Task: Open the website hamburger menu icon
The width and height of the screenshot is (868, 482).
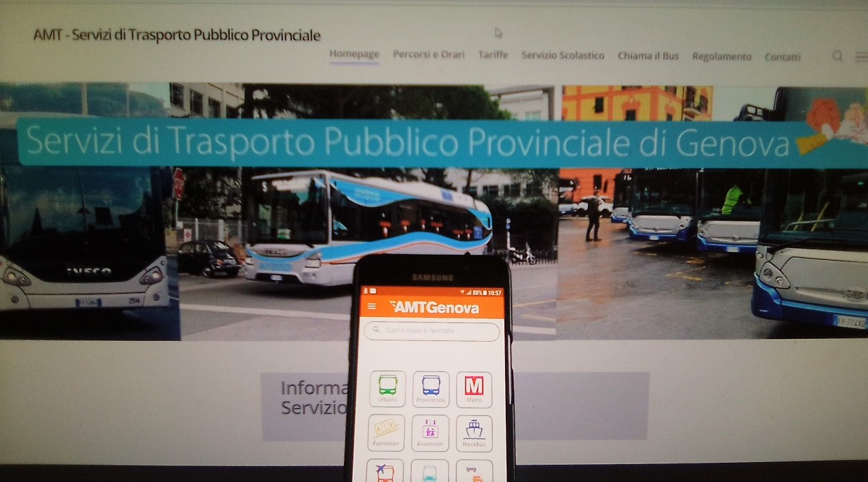Action: coord(861,57)
